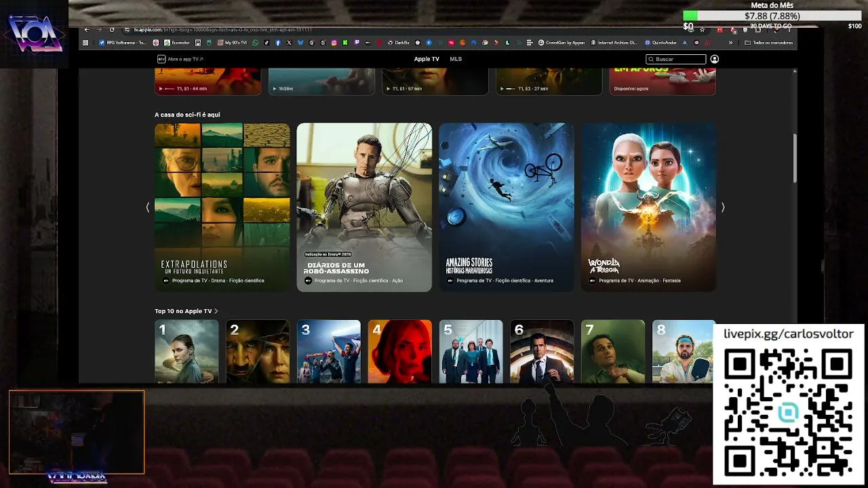The width and height of the screenshot is (868, 488).
Task: Open the number 3 Top 10 title
Action: click(329, 351)
